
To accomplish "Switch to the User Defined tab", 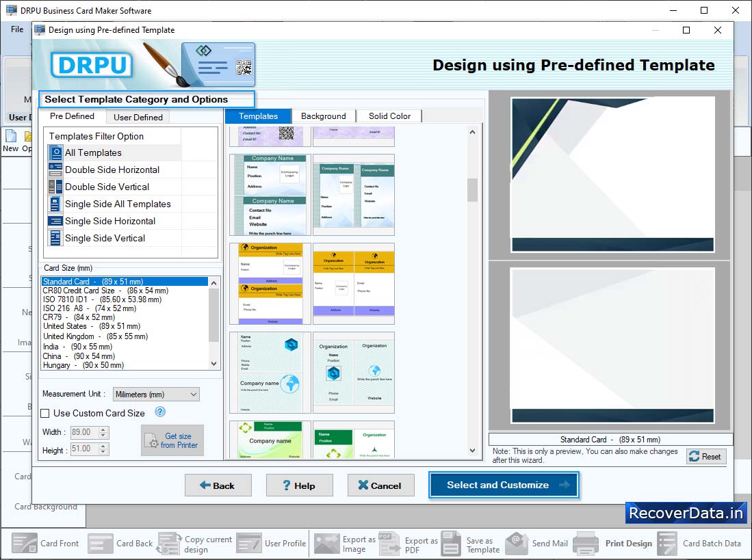I will pos(138,118).
